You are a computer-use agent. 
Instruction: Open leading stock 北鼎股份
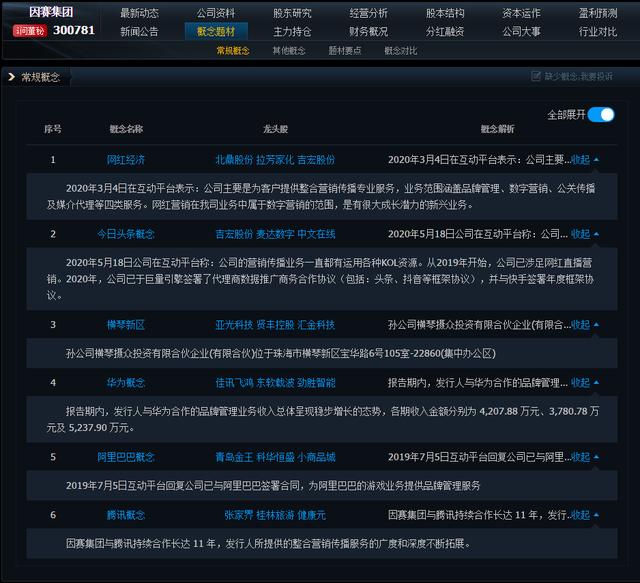coord(234,160)
